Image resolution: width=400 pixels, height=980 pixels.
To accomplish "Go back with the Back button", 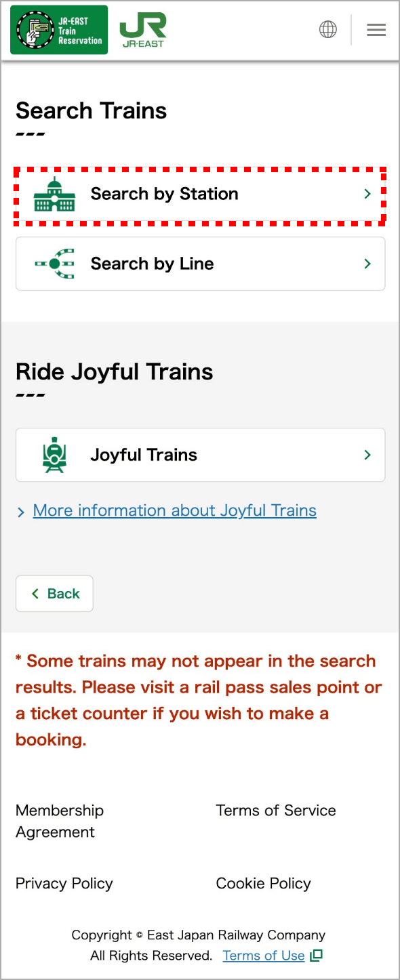I will coord(54,594).
